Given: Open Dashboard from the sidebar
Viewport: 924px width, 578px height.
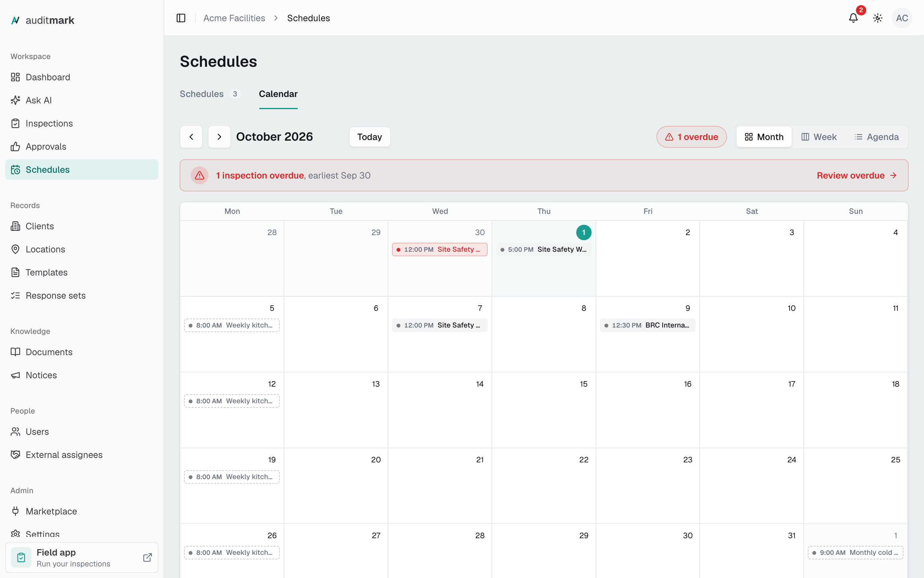Looking at the screenshot, I should [x=82, y=77].
